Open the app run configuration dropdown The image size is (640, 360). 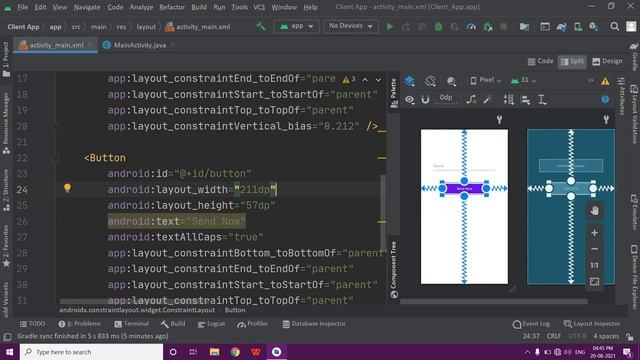[296, 26]
